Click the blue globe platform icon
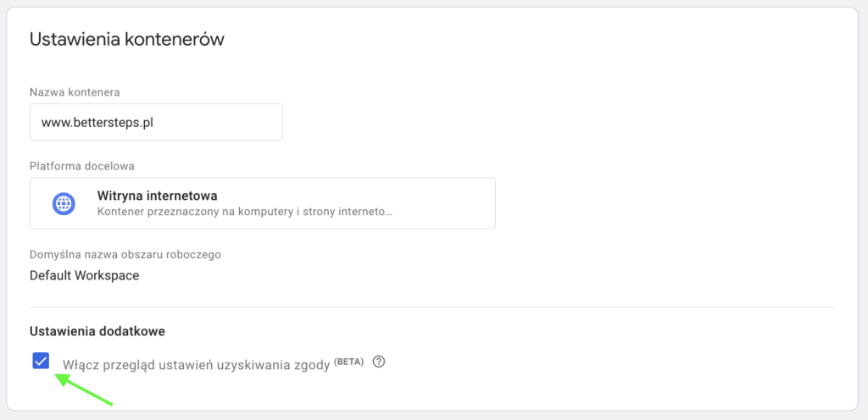The height and width of the screenshot is (420, 868). pyautogui.click(x=64, y=204)
